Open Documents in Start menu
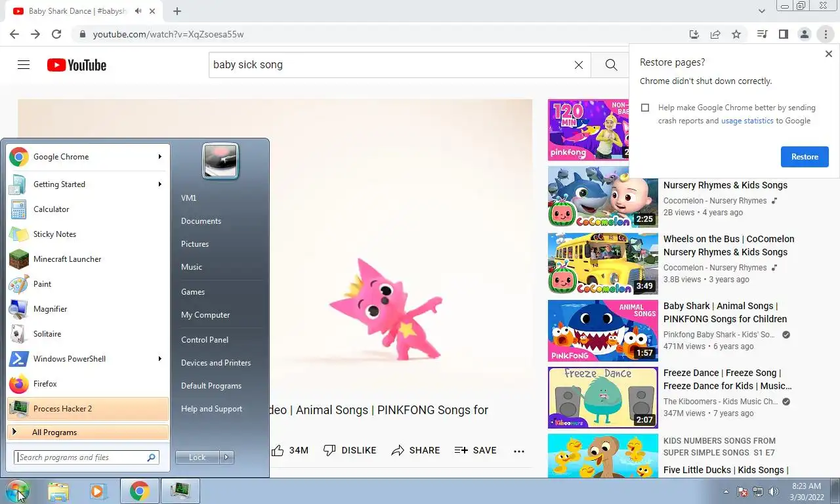This screenshot has width=840, height=504. point(201,221)
